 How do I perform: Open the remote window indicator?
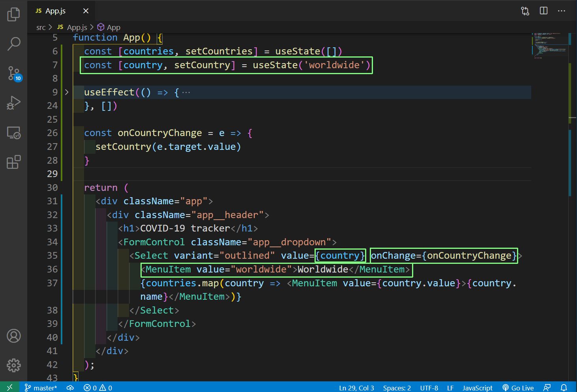pyautogui.click(x=9, y=387)
